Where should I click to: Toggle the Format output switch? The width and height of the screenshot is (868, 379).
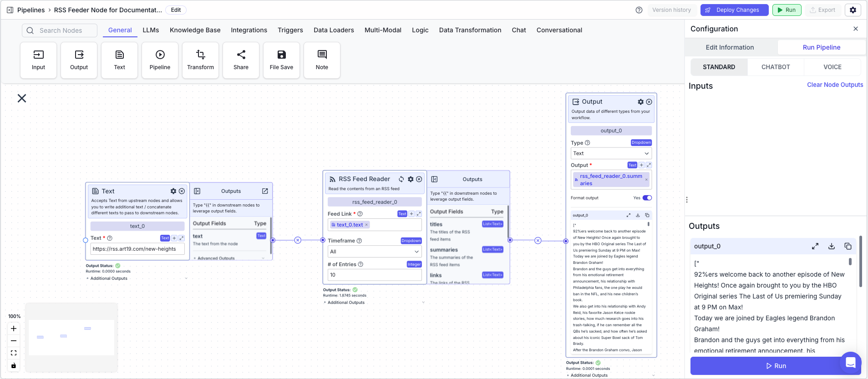click(x=647, y=198)
